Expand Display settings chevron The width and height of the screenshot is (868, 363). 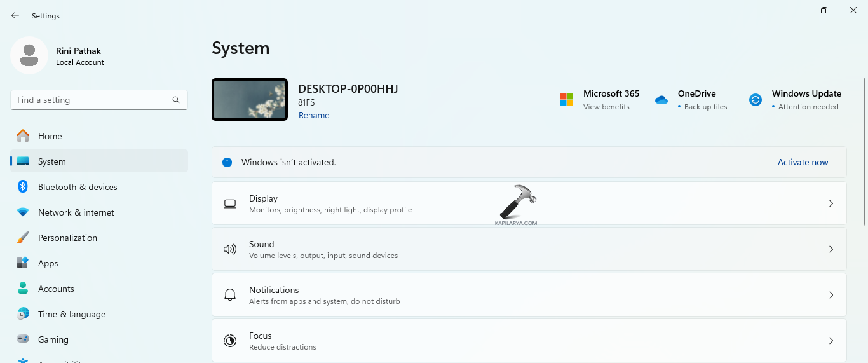(831, 203)
